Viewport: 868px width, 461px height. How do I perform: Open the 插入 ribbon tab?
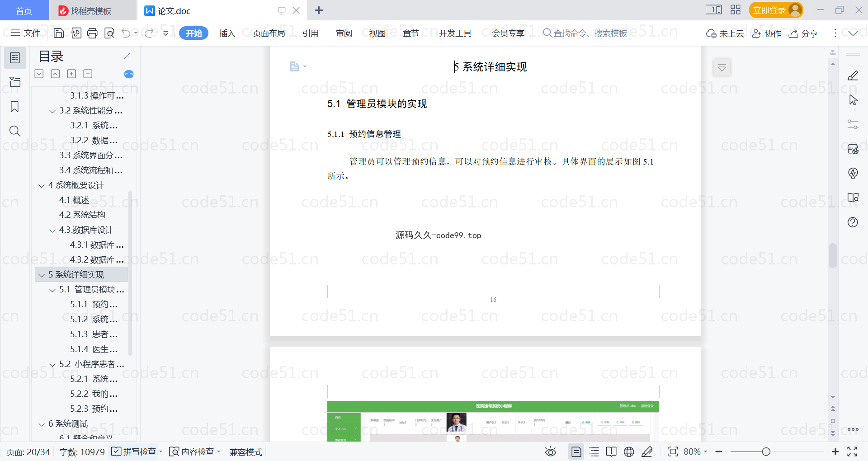click(x=227, y=33)
